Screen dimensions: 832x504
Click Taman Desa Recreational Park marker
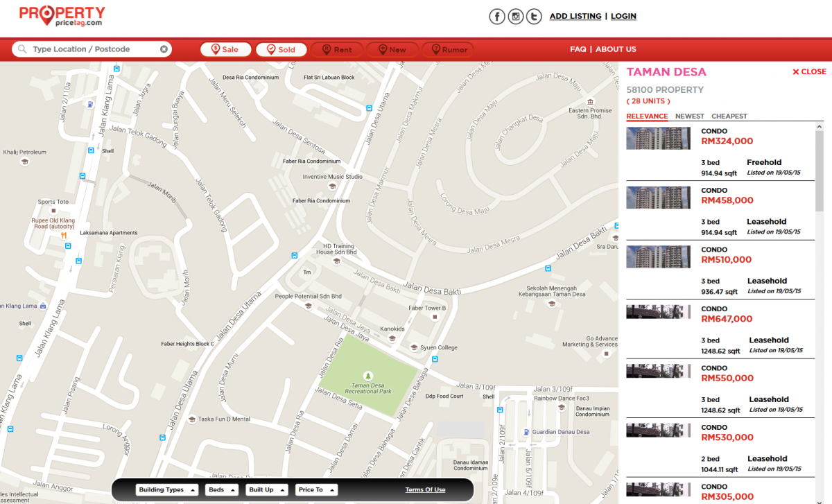pos(367,376)
